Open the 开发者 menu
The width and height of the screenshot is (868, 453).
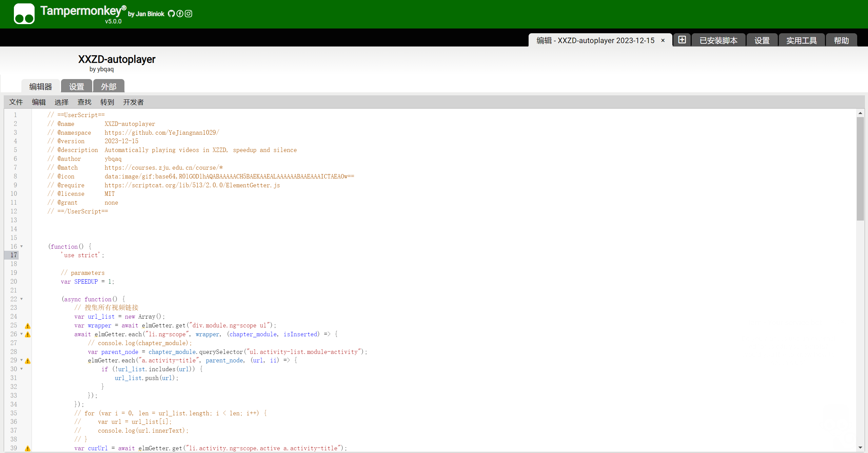tap(133, 102)
